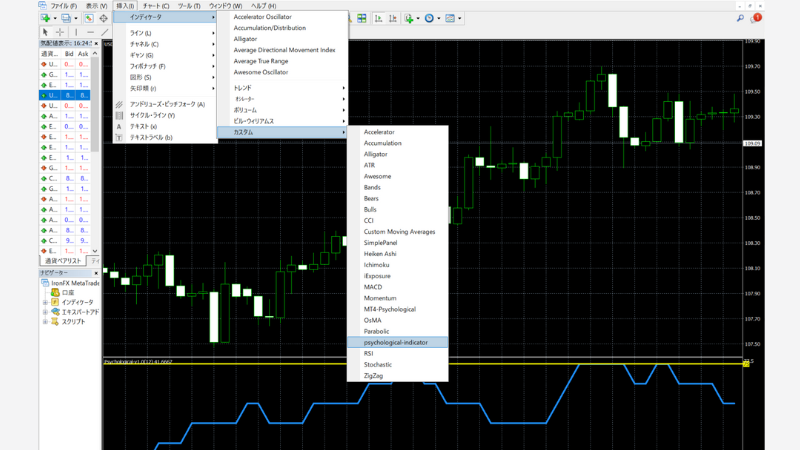Open the トレンド indicator submenu
This screenshot has width=800, height=450.
coord(283,88)
